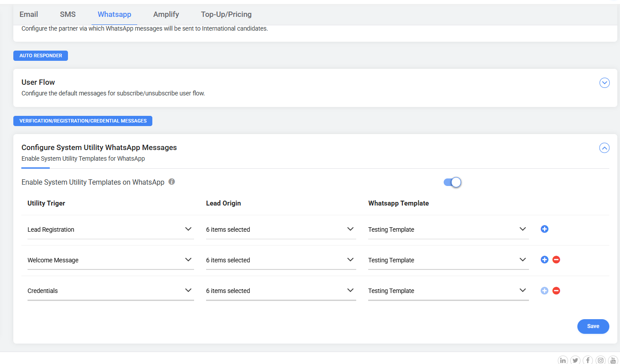Toggle Enable System Utility Templates on WhatsApp switch
This screenshot has height=364, width=620.
pyautogui.click(x=453, y=182)
